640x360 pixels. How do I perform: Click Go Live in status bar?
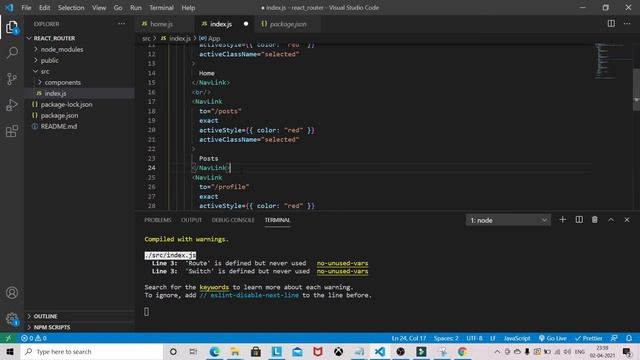click(553, 338)
